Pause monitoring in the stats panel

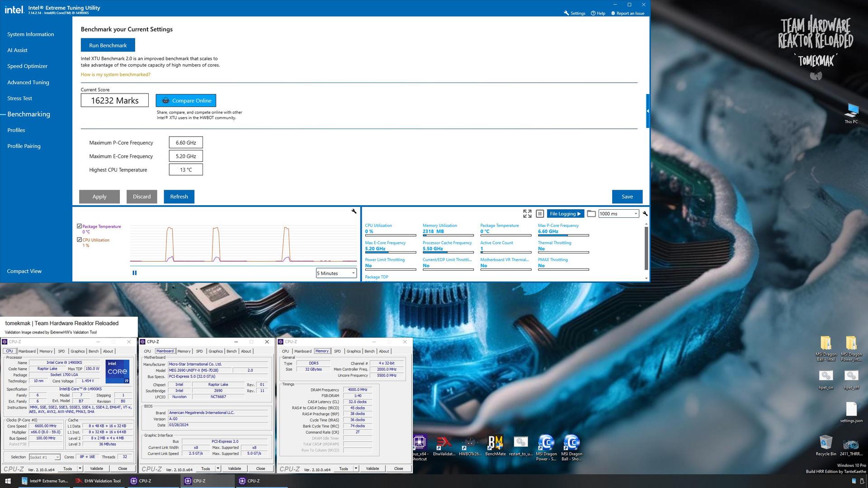coord(540,214)
